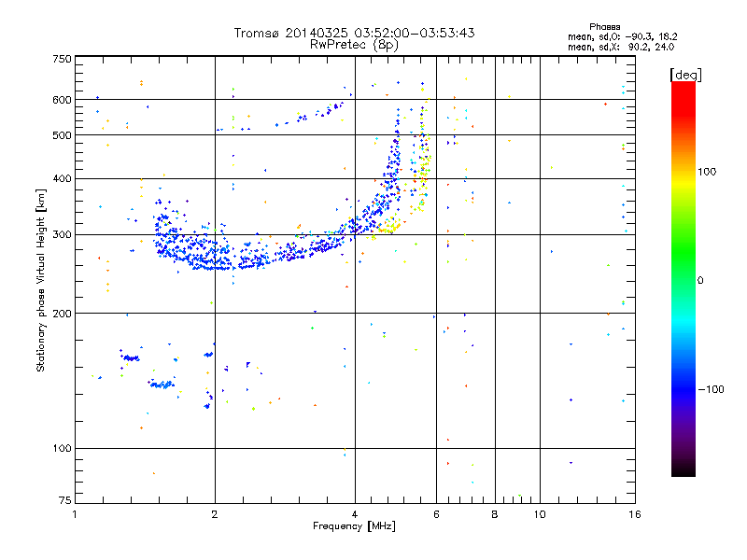
Task: Click the colorbar tick label '-100'
Action: click(711, 389)
